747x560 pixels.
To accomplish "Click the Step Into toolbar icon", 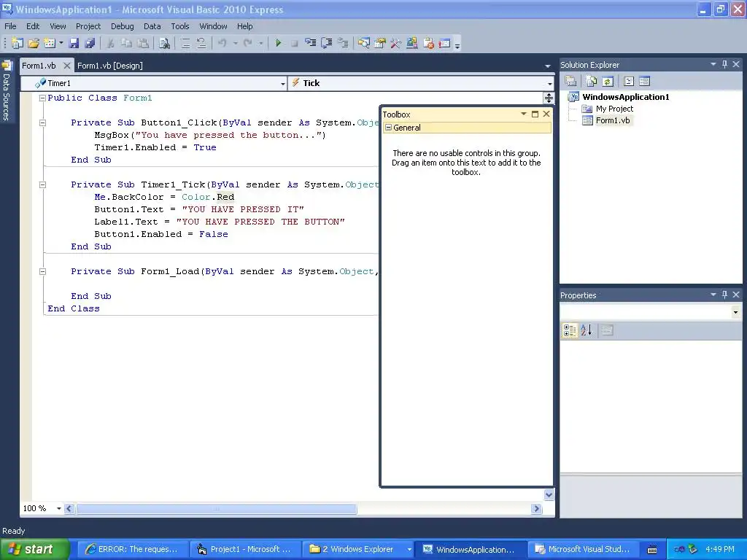I will tap(311, 43).
